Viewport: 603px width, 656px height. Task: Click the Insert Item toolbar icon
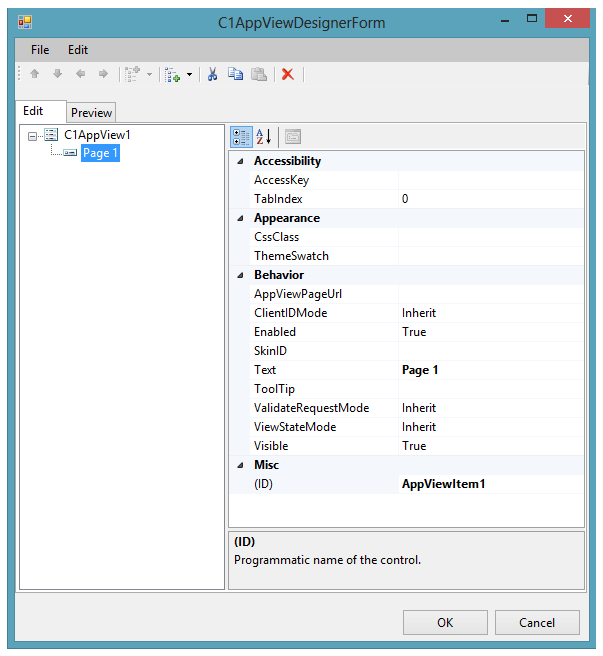point(132,74)
